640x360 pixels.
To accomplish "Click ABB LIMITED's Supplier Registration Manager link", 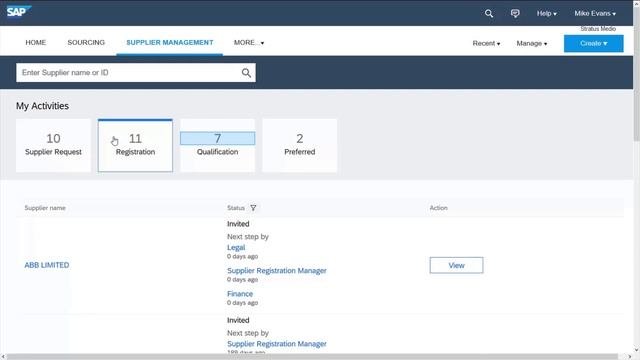I will (x=277, y=271).
